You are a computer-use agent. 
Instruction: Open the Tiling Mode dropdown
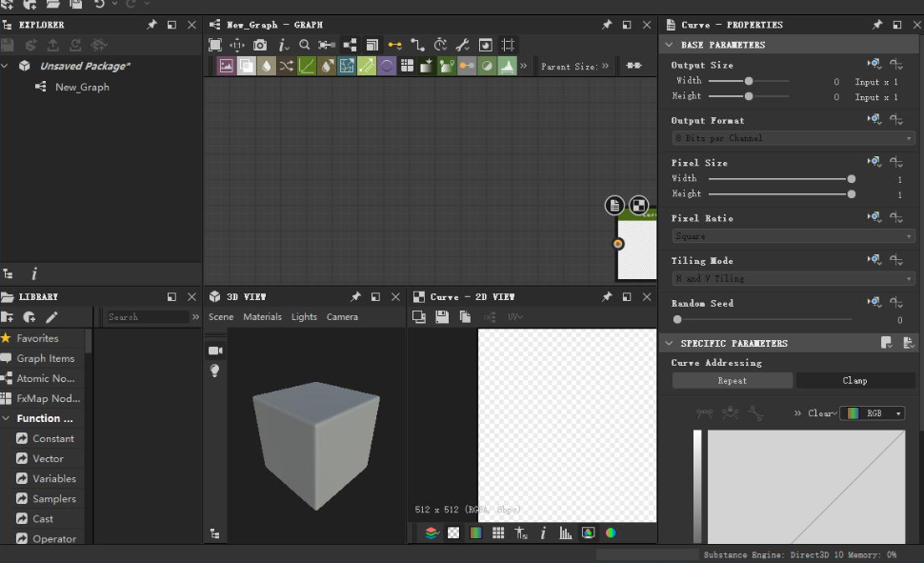click(x=793, y=278)
